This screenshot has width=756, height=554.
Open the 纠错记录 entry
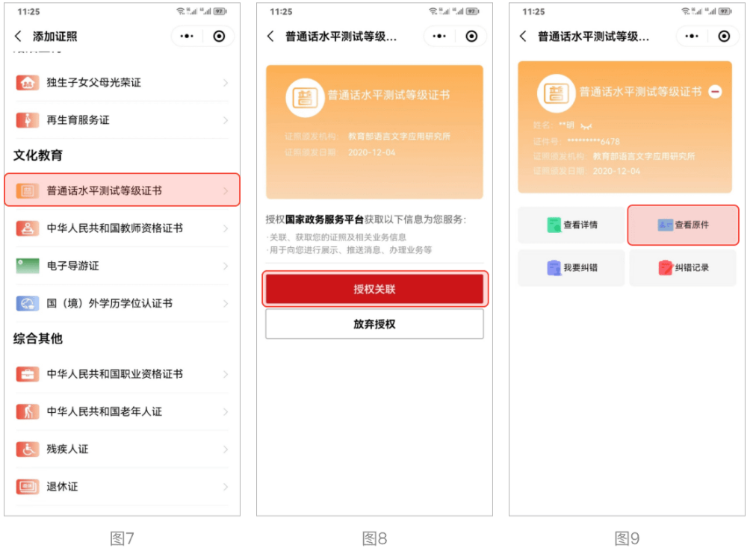click(682, 267)
